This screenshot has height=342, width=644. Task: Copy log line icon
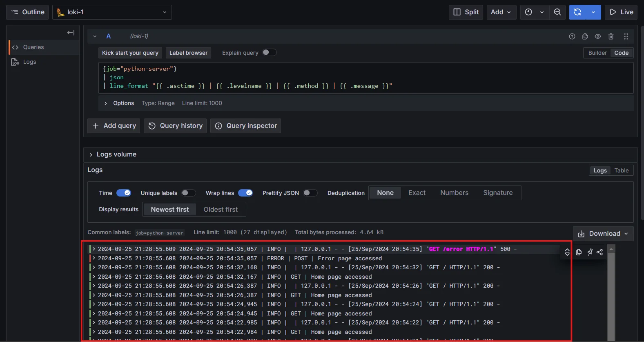tap(579, 252)
